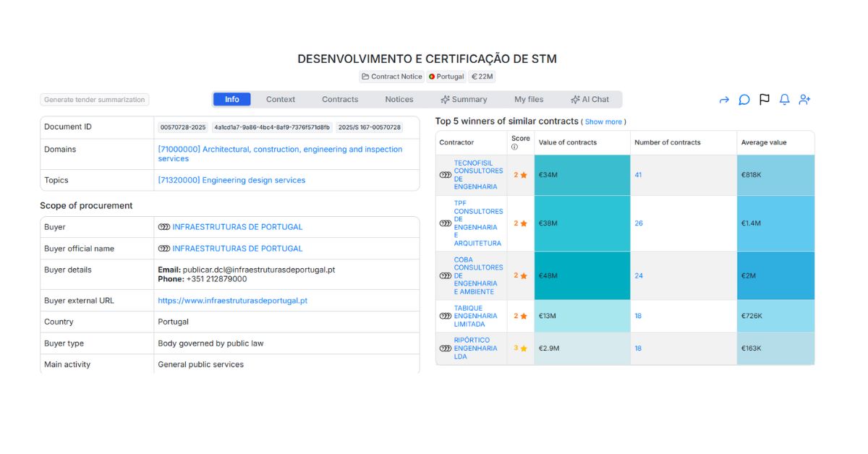Switch to the Context tab
Screen dimensions: 868x454
[280, 100]
